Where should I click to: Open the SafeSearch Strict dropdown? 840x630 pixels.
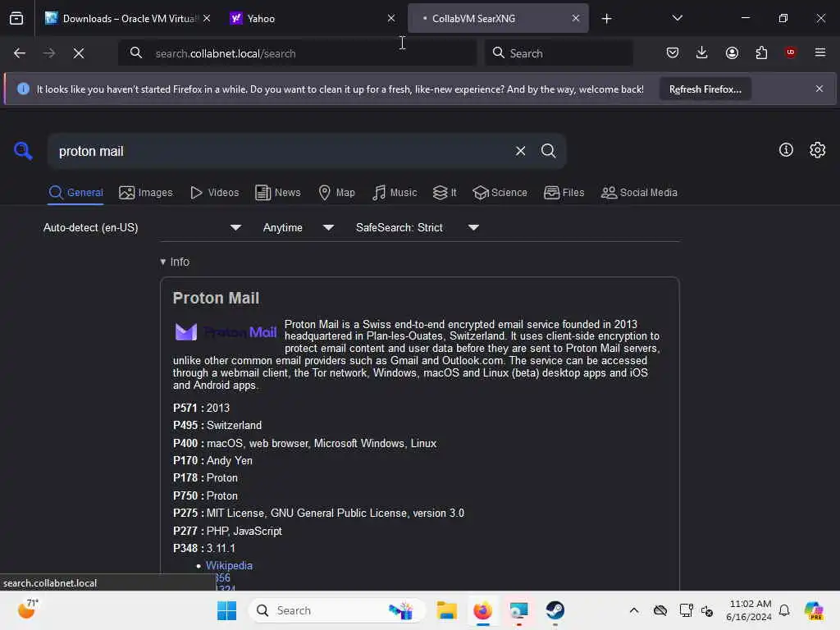(x=417, y=228)
